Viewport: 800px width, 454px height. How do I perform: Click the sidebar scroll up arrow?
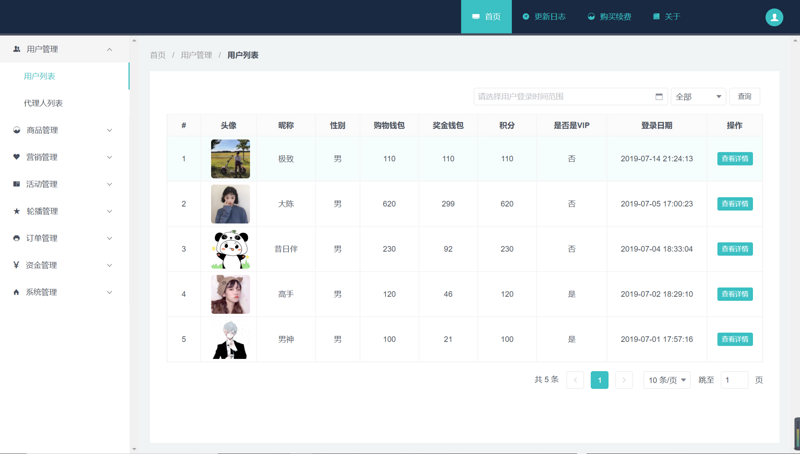[134, 41]
